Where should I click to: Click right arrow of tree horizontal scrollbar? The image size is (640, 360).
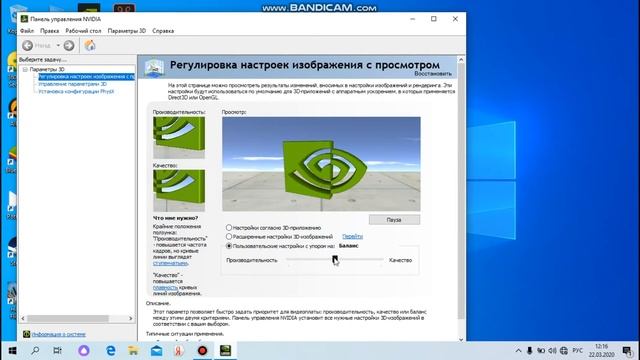[131, 318]
